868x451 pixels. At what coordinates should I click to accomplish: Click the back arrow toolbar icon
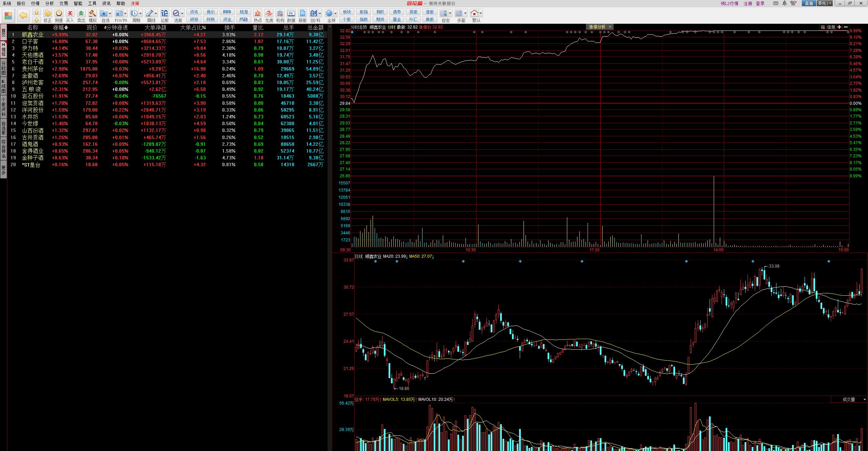point(23,15)
